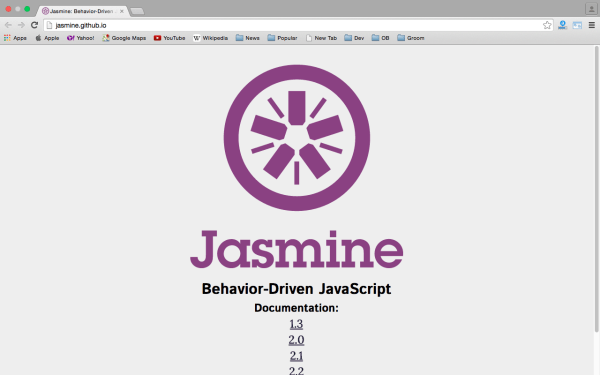The height and width of the screenshot is (375, 600).
Task: Go forward with the forward arrow
Action: (21, 25)
